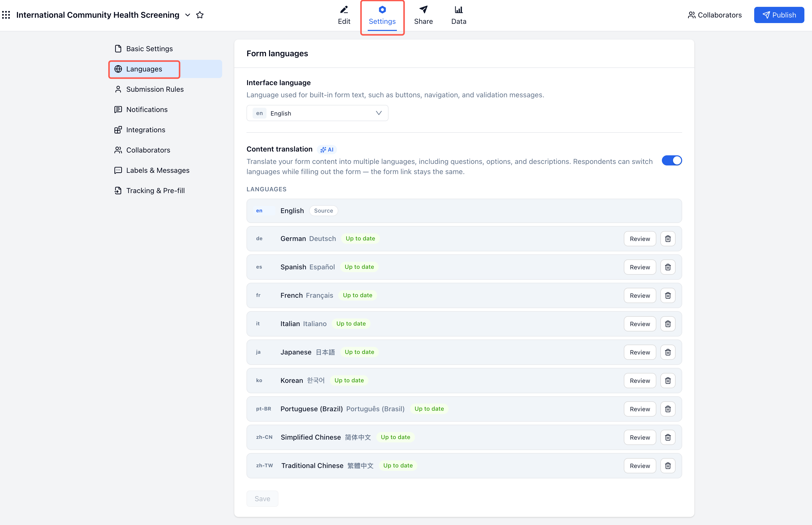Delete the Japanese language
Viewport: 812px width, 525px height.
668,352
